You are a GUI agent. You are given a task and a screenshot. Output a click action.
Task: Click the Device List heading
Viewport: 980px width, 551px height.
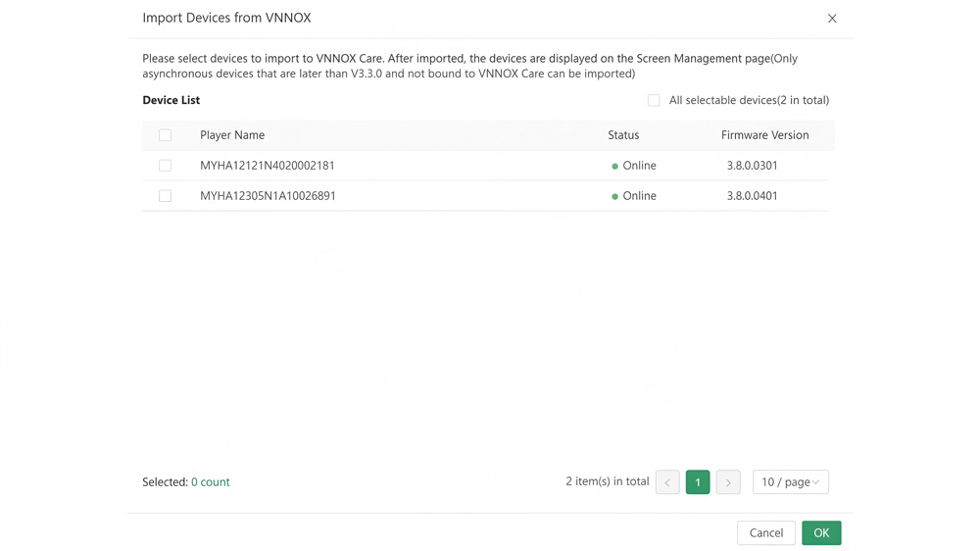click(x=171, y=100)
